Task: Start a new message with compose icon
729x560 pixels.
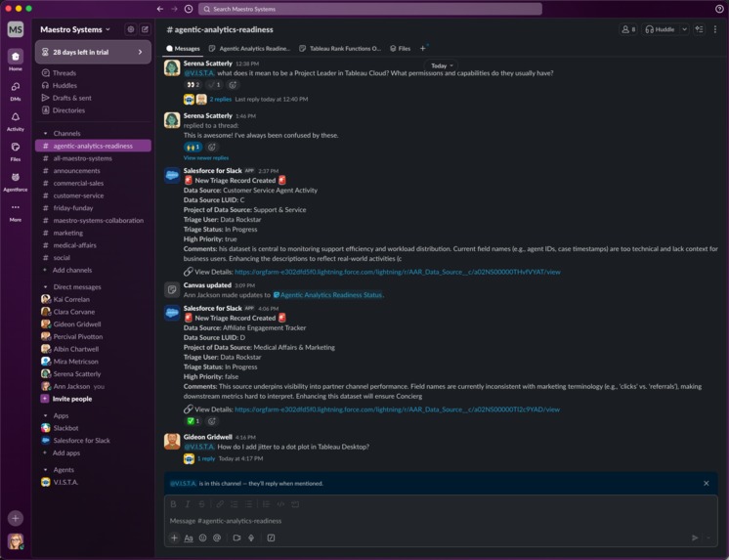Action: click(x=145, y=29)
